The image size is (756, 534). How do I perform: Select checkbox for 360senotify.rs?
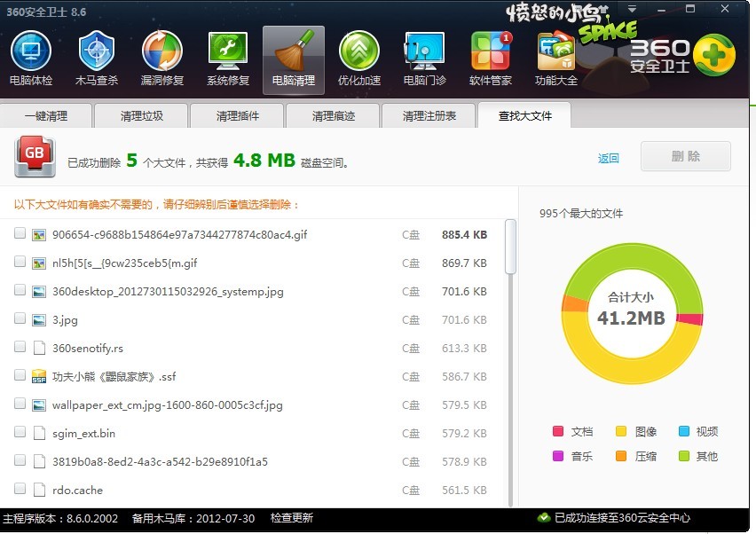(20, 347)
